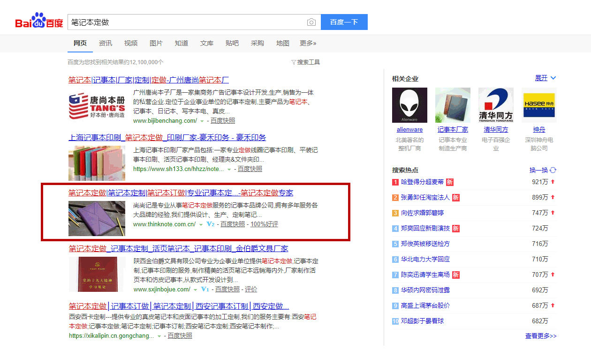Click 评价 link on sxjinbojue result
Screen dimensions: 591x364
tap(251, 290)
